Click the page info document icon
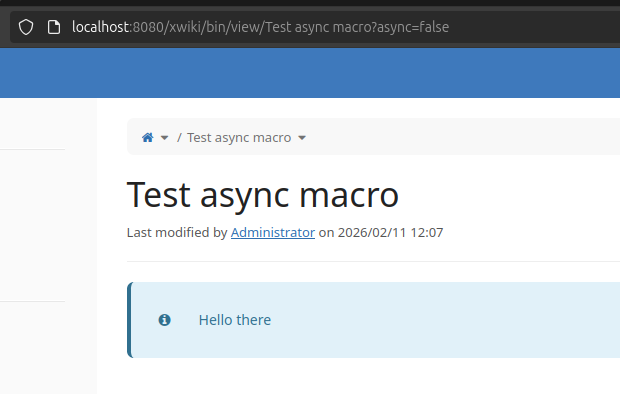Screen dimensions: 620x394 54,27
